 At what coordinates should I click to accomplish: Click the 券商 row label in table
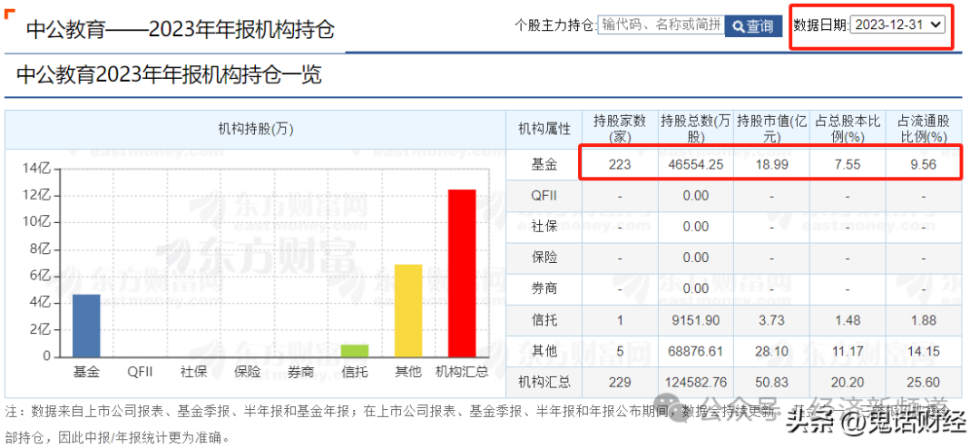pyautogui.click(x=544, y=289)
